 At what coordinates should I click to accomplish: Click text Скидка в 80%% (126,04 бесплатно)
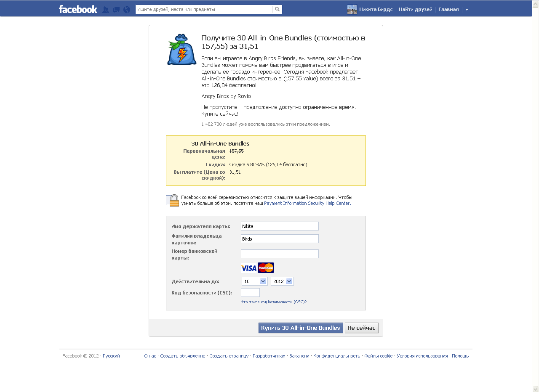(268, 164)
